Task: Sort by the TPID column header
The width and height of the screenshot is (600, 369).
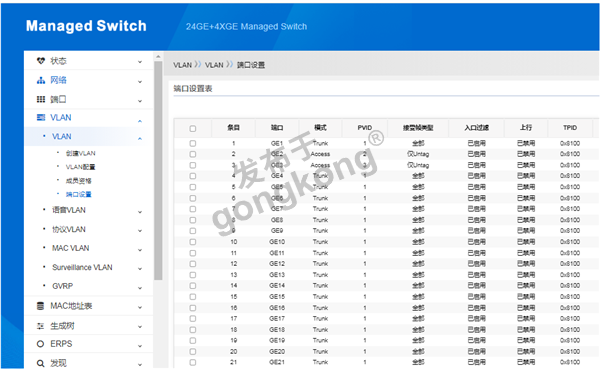Action: click(x=570, y=128)
